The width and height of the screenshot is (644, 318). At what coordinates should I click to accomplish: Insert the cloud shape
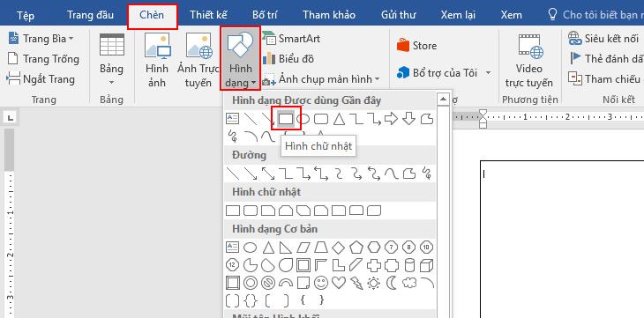(x=408, y=283)
